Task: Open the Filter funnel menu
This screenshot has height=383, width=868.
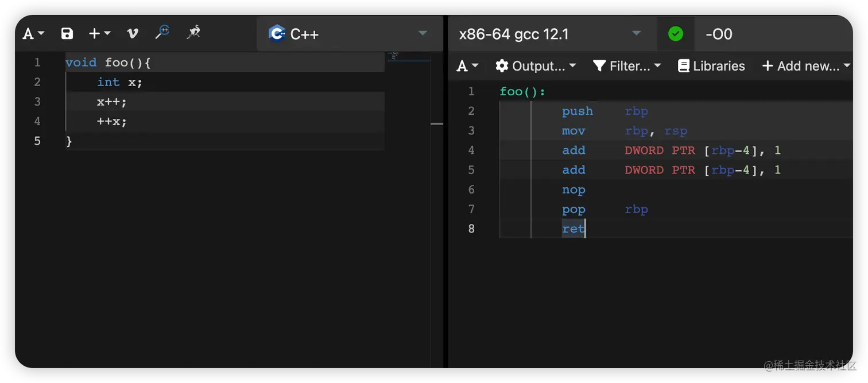Action: [x=627, y=66]
